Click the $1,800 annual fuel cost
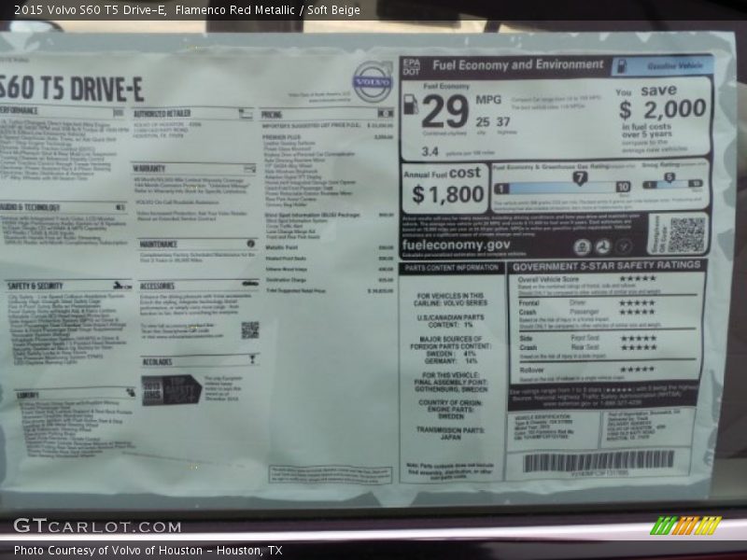The height and width of the screenshot is (560, 747). pos(447,194)
